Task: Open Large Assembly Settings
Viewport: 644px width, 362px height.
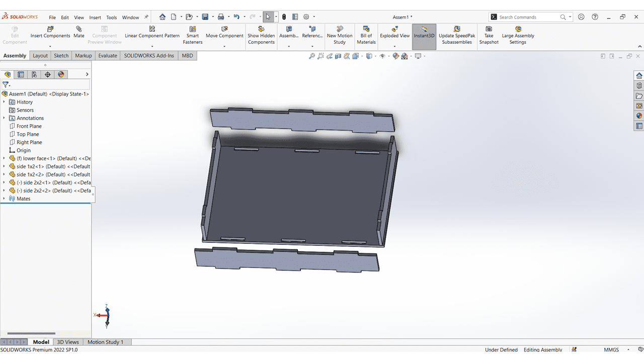Action: click(x=518, y=35)
